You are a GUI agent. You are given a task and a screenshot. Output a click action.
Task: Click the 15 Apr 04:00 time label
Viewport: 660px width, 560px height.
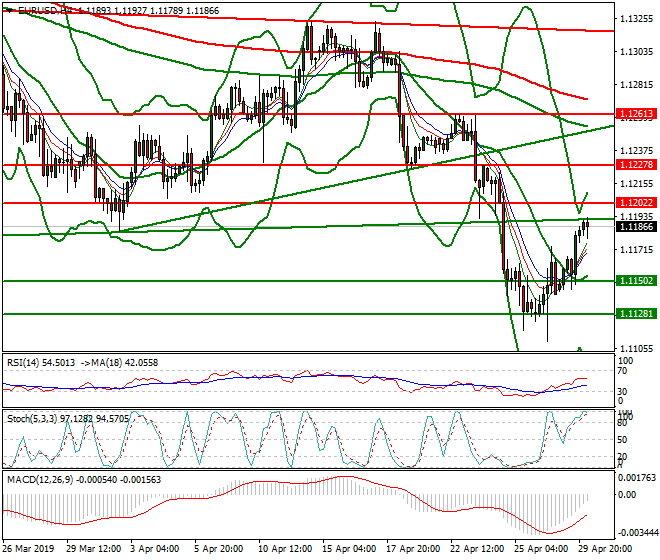point(350,549)
